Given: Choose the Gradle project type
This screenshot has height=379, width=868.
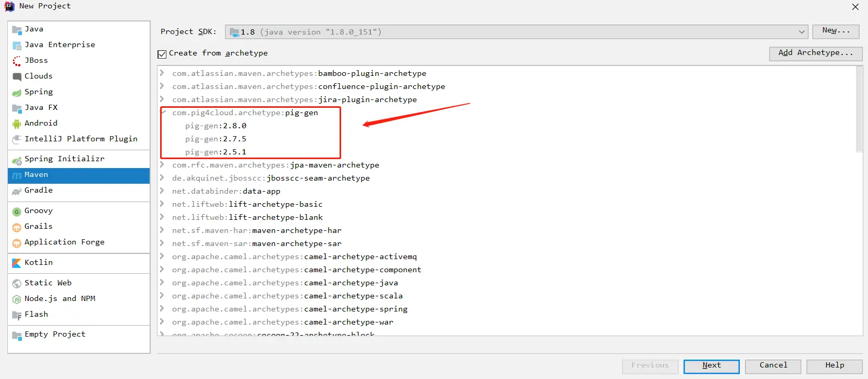Looking at the screenshot, I should click(x=79, y=191).
